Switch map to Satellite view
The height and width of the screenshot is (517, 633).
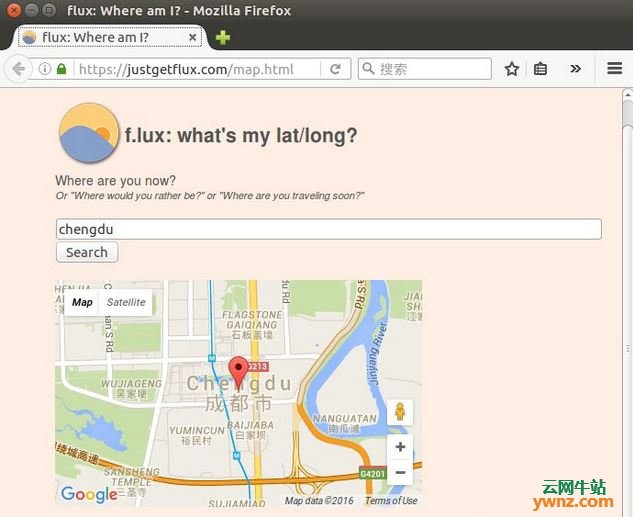click(126, 302)
